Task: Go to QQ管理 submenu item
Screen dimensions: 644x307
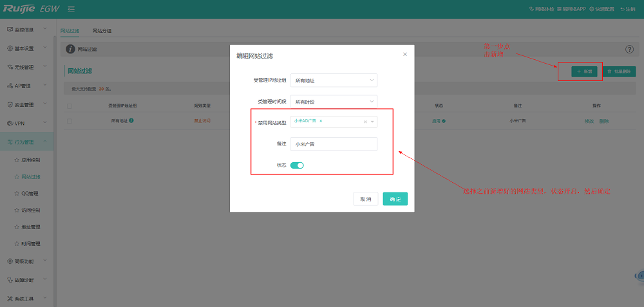Action: coord(27,193)
